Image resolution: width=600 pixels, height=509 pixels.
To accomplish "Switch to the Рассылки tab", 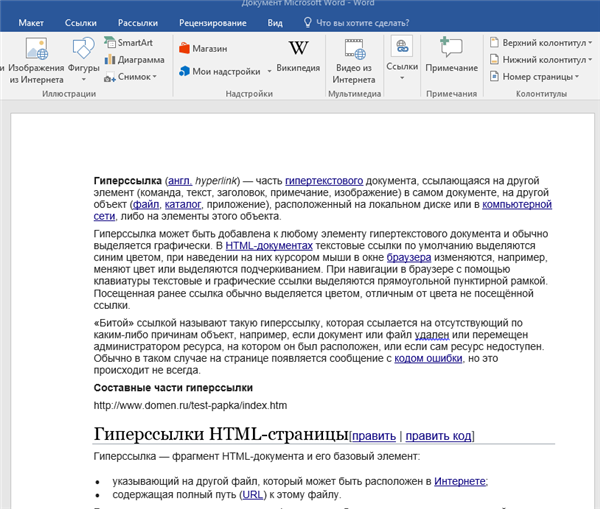I will click(138, 23).
